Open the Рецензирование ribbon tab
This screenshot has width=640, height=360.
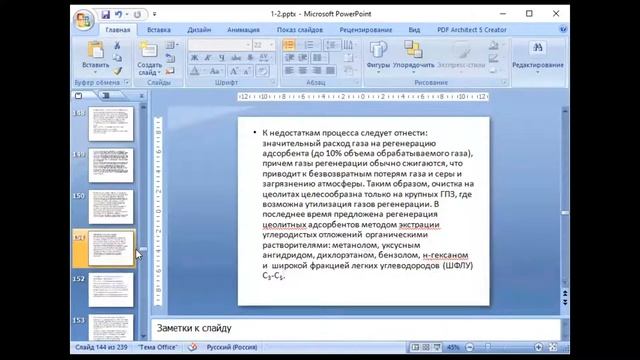[365, 30]
